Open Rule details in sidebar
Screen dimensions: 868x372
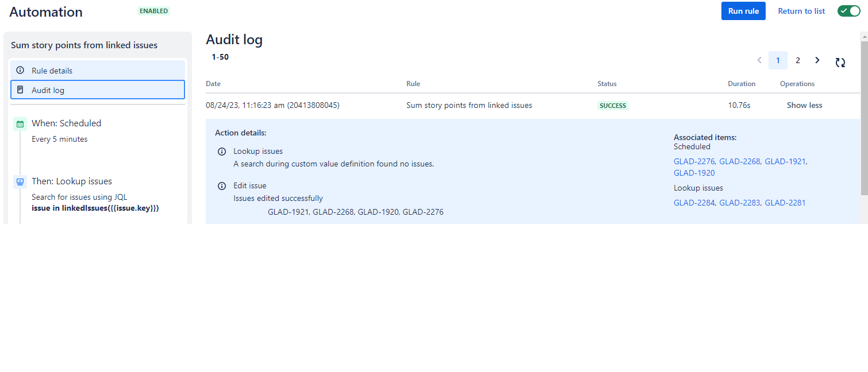tap(98, 71)
